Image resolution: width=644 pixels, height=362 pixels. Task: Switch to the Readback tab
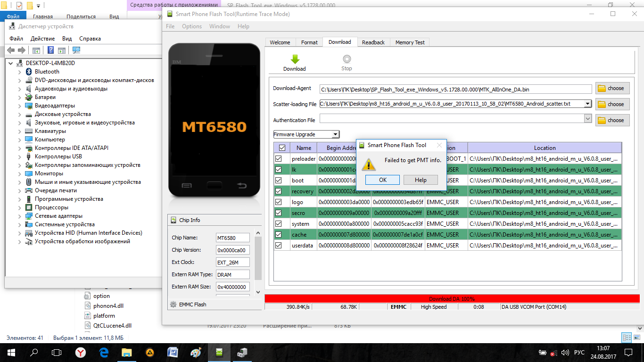pyautogui.click(x=373, y=42)
